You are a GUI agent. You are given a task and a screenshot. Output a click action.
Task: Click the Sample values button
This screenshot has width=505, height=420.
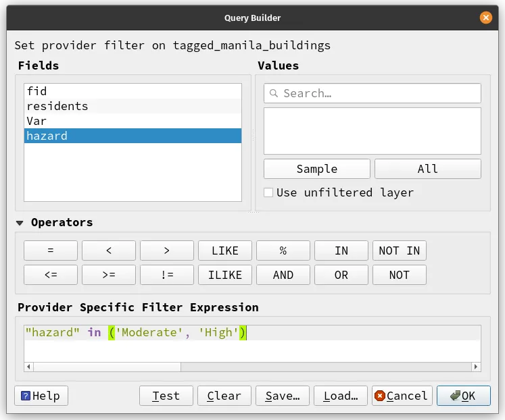[316, 169]
